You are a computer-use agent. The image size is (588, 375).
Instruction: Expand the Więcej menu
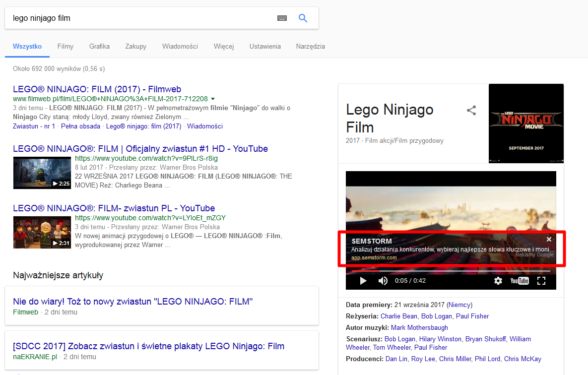[x=224, y=47]
